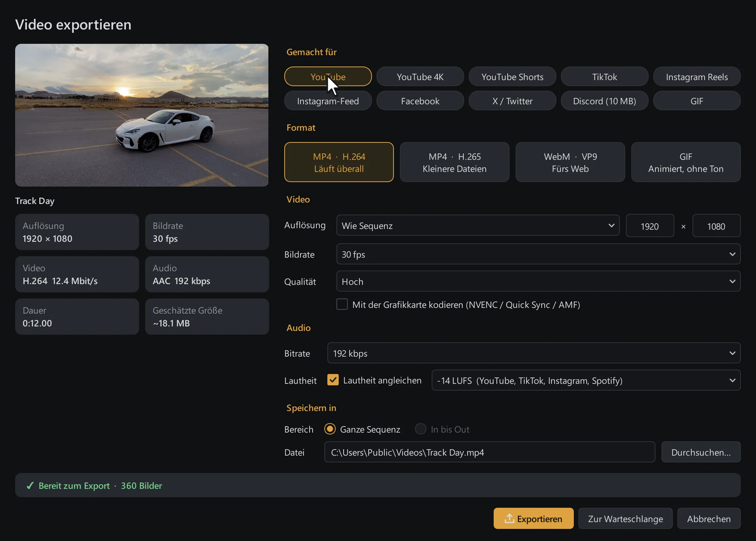The height and width of the screenshot is (541, 756).
Task: Select In bis Out radio option
Action: tap(421, 429)
